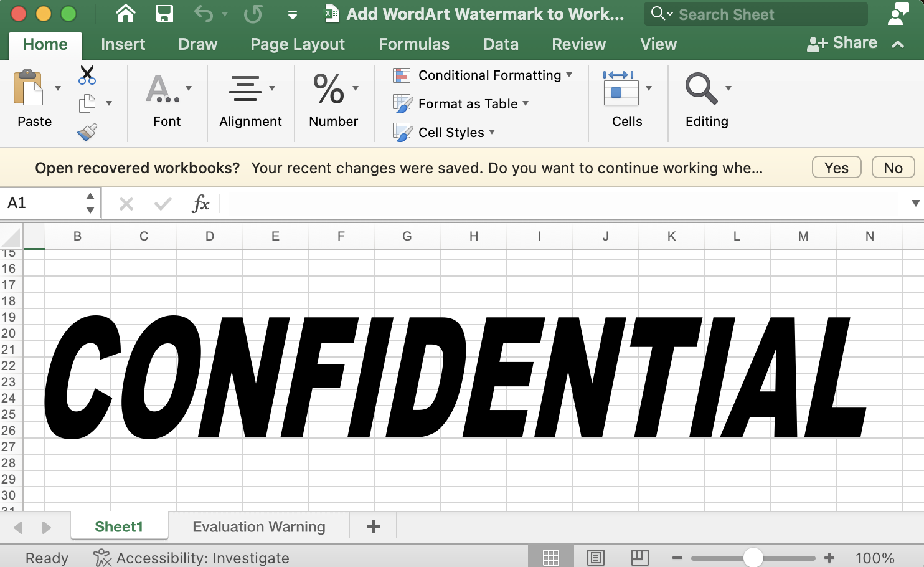Screen dimensions: 924x567
Task: Select the Cut scissors tool
Action: click(87, 74)
